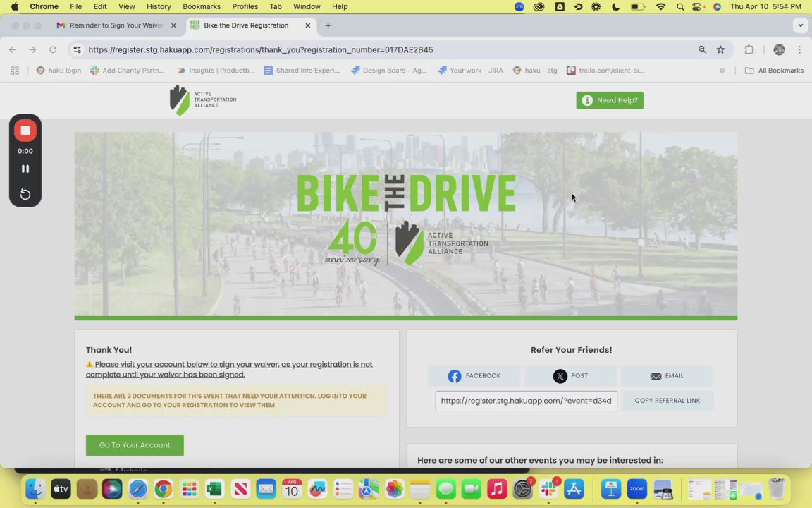Image resolution: width=812 pixels, height=508 pixels.
Task: Click the address bar URL
Action: point(261,50)
